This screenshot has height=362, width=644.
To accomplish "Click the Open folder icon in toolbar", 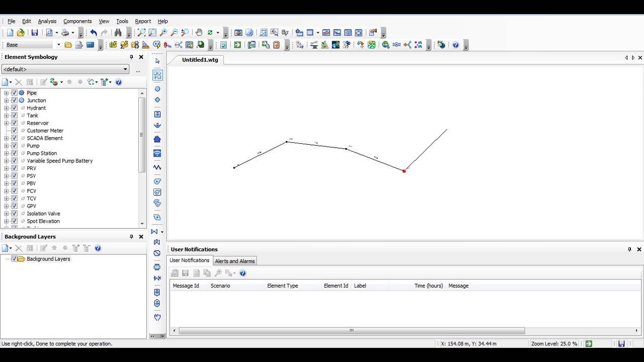I will click(x=21, y=33).
